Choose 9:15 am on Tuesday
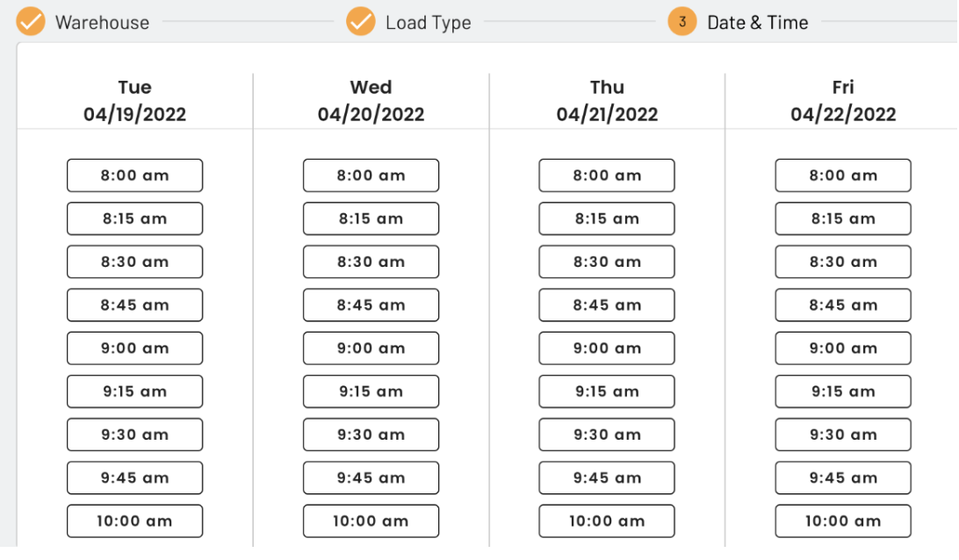Image resolution: width=959 pixels, height=560 pixels. pyautogui.click(x=134, y=391)
